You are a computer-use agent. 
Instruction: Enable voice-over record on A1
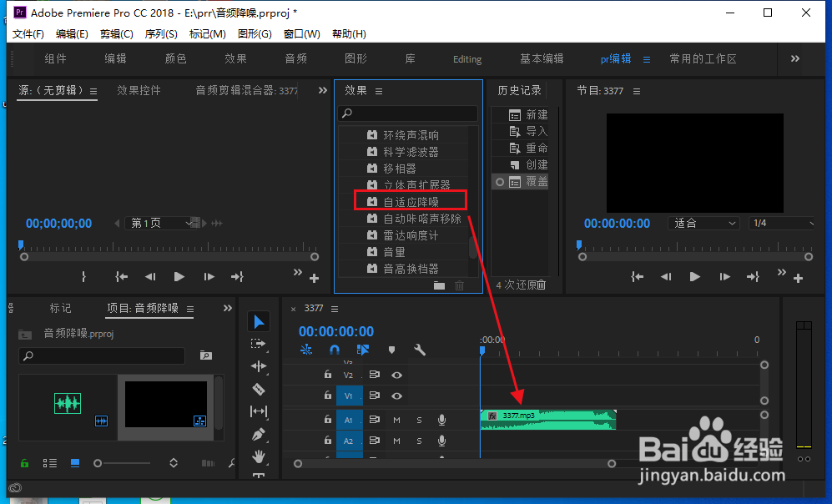[441, 421]
